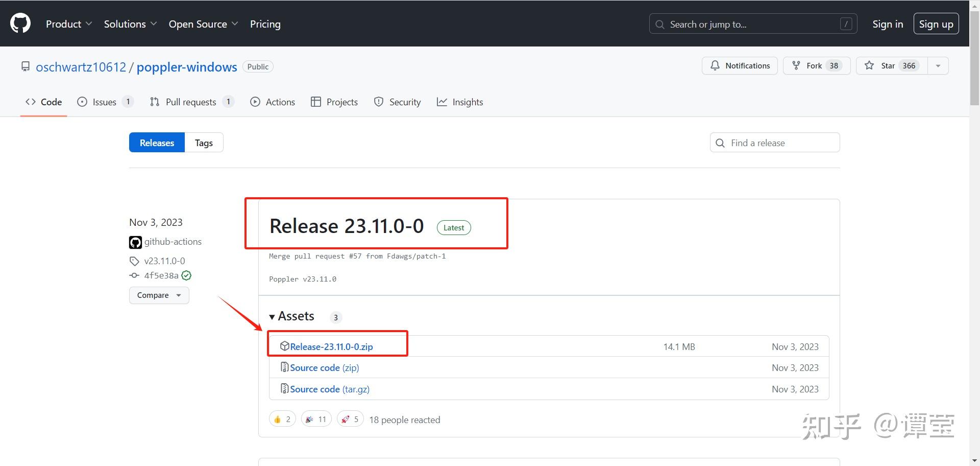Click the Search or jump to field

753,24
